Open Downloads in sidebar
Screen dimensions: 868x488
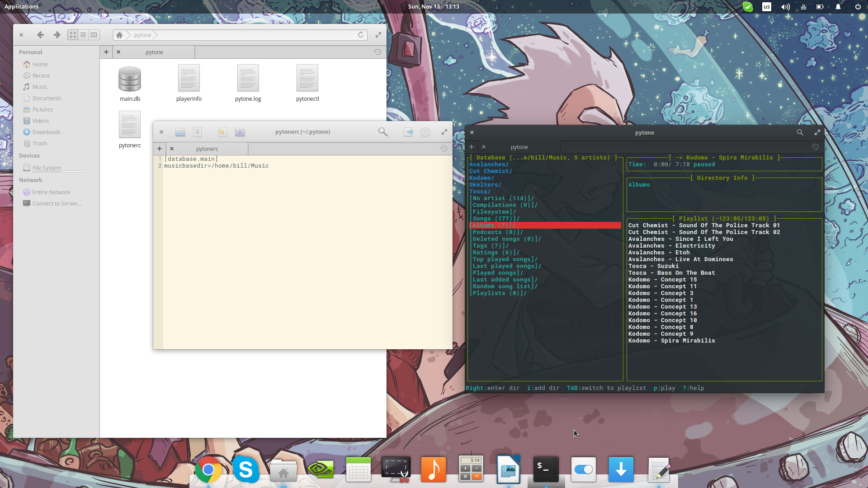click(46, 132)
